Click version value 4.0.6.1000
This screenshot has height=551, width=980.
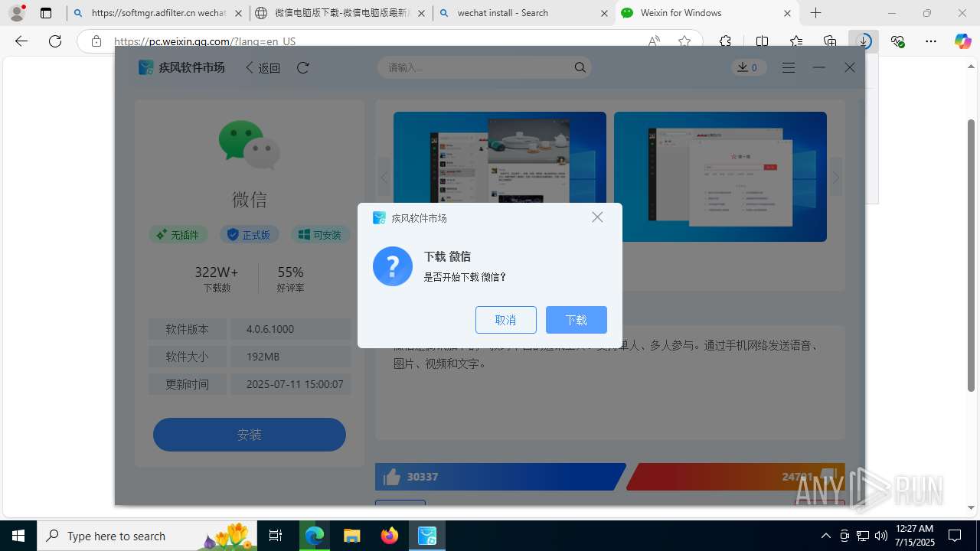(x=270, y=329)
